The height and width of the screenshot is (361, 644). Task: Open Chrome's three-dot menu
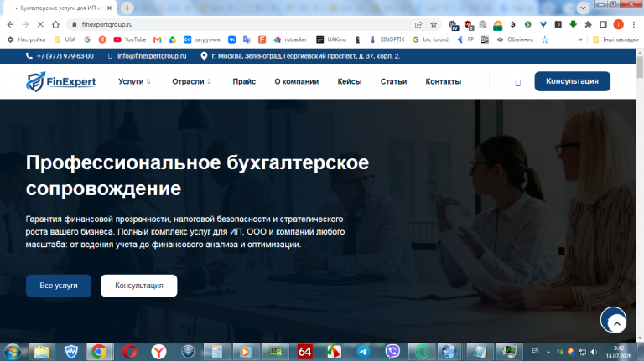(634, 24)
